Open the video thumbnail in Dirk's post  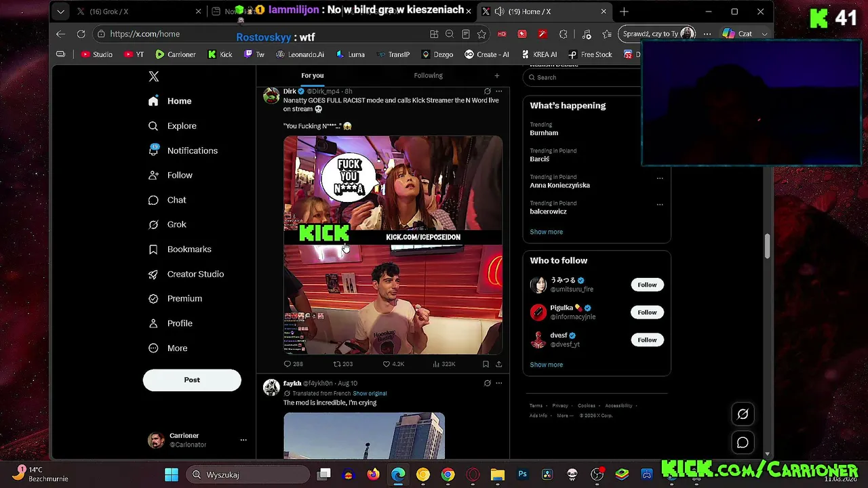(x=393, y=245)
